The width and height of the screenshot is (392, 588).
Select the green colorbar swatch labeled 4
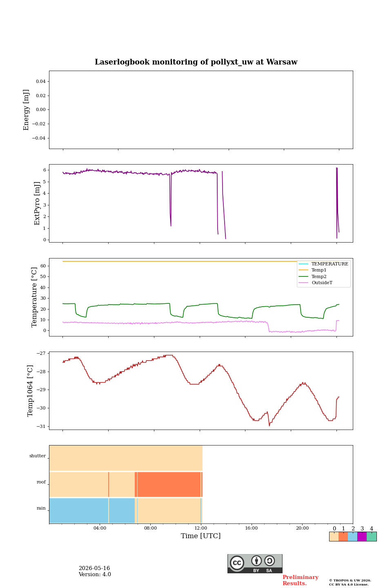pyautogui.click(x=372, y=537)
